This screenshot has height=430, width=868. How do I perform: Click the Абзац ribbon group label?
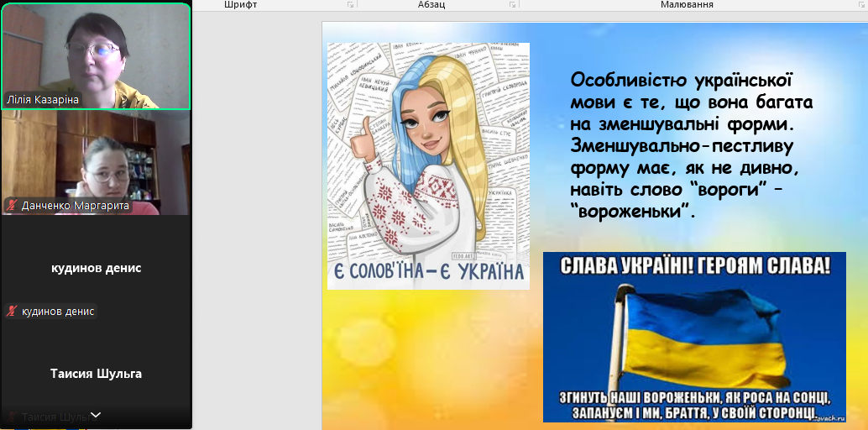click(x=432, y=5)
